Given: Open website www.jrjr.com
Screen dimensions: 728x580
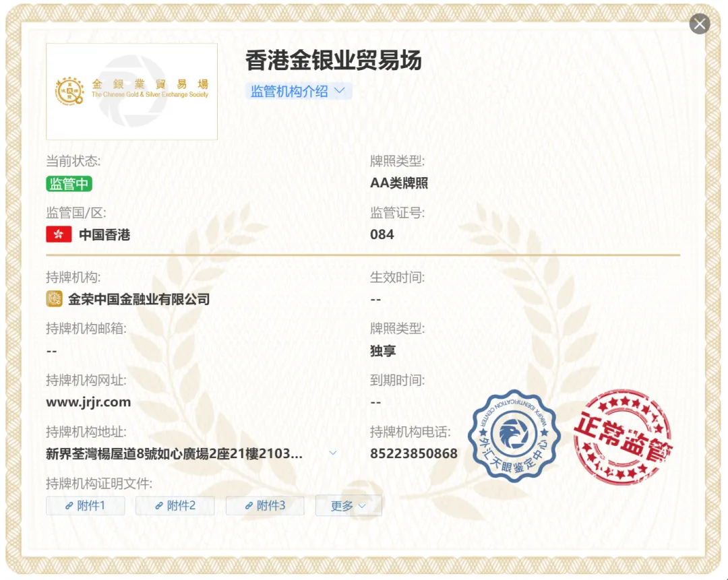Looking at the screenshot, I should (88, 402).
